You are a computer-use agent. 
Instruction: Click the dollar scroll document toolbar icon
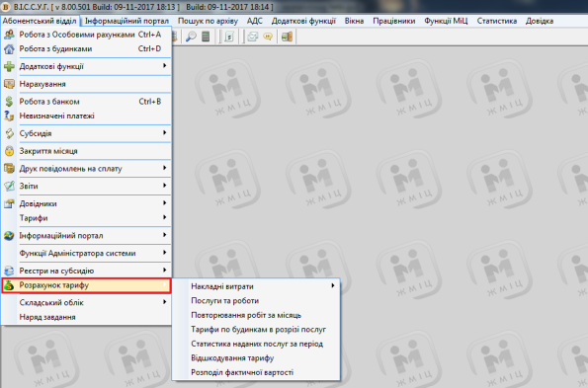229,37
